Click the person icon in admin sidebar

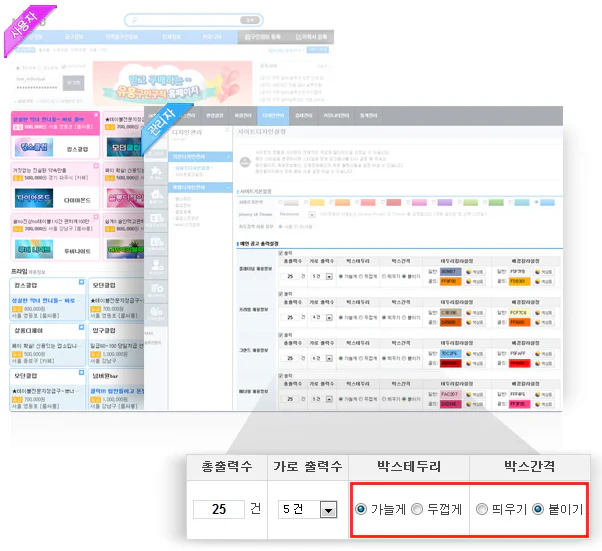156,266
